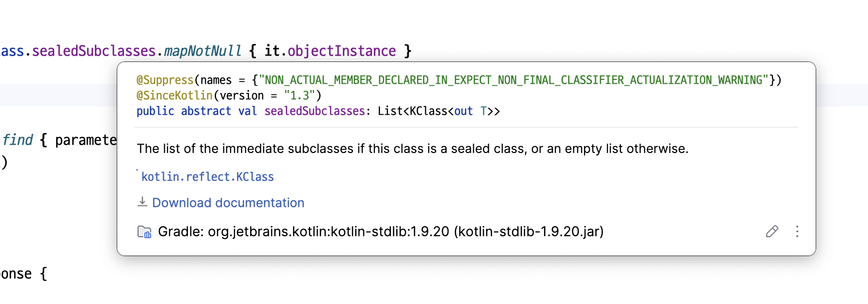Click objectInstance in the lambda body
Screen dimensions: 868x304
341,51
